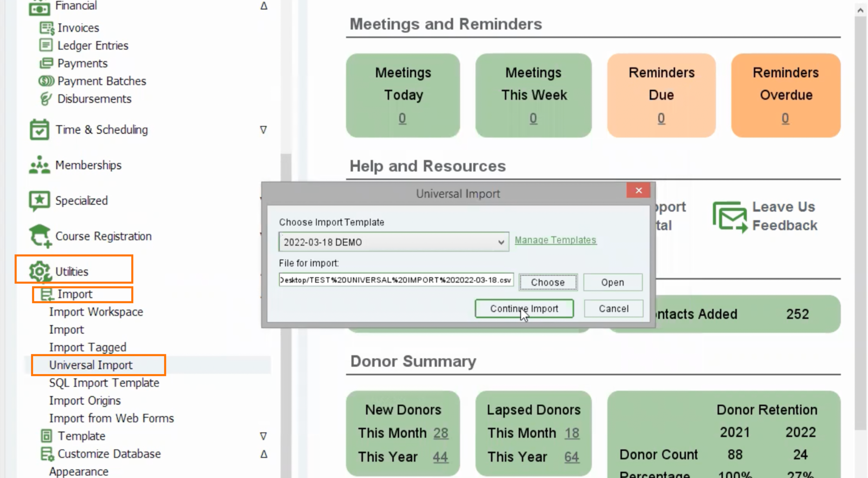Click the Choose file button
The width and height of the screenshot is (868, 478).
(x=548, y=282)
